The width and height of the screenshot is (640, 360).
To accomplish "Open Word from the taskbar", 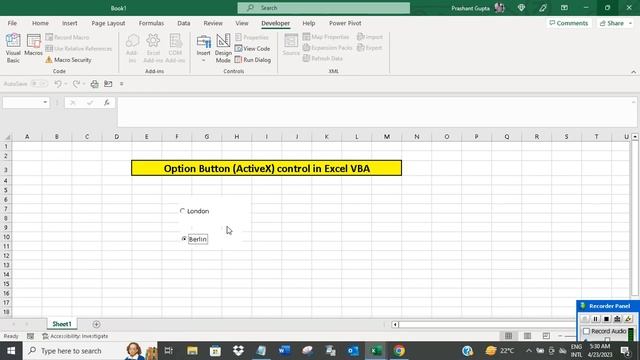I will click(x=284, y=351).
